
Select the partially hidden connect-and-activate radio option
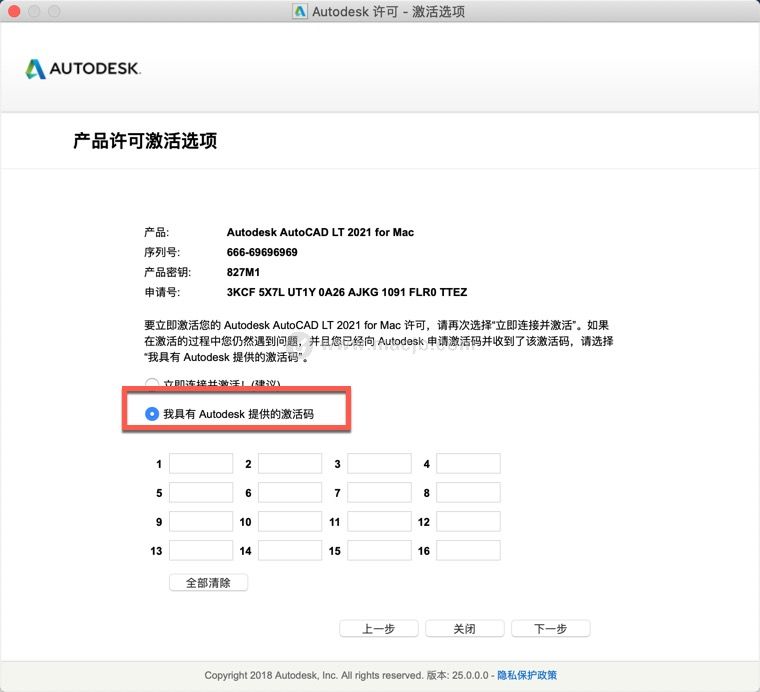coord(152,383)
